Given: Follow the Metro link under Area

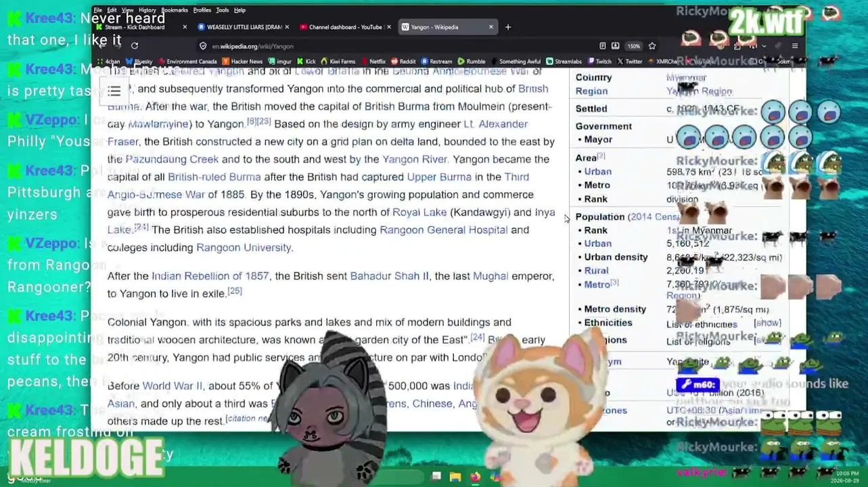Looking at the screenshot, I should coord(597,185).
